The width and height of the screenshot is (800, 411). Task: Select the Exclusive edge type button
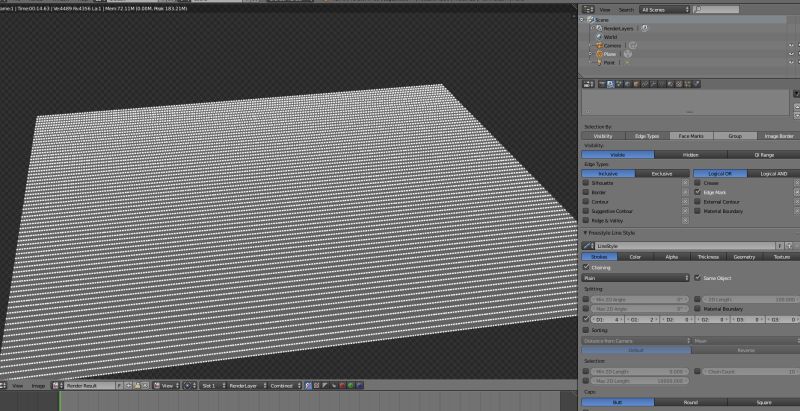click(x=662, y=173)
